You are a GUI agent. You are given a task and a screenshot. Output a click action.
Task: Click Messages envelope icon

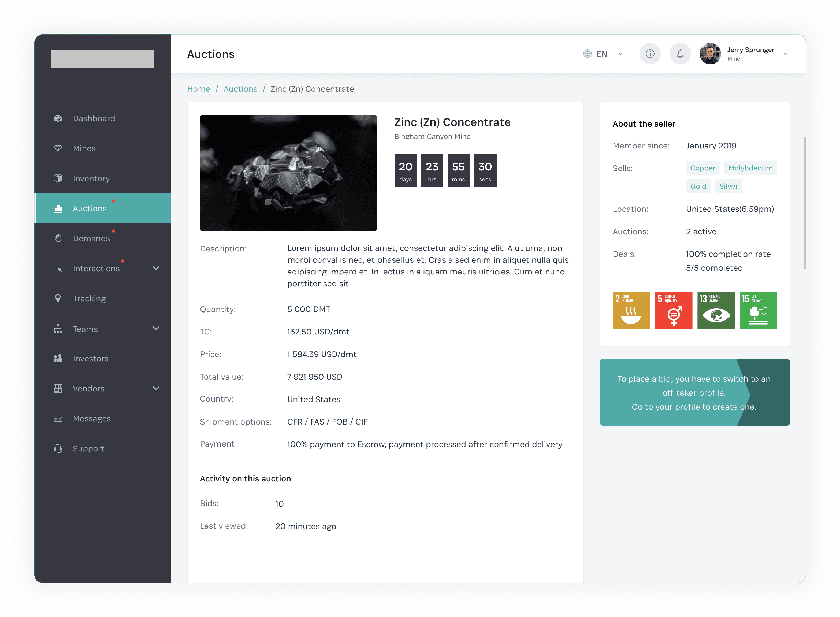58,418
